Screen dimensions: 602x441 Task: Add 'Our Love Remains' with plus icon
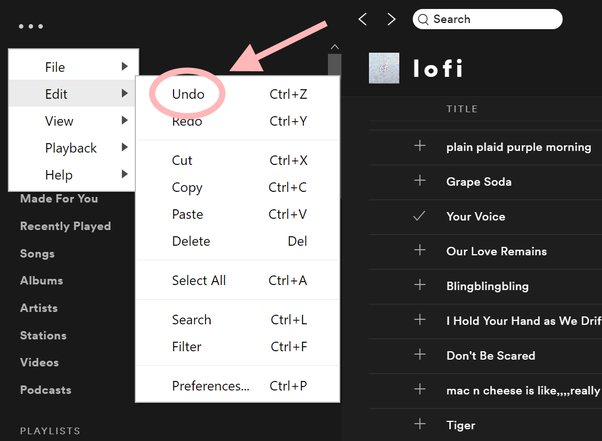420,250
